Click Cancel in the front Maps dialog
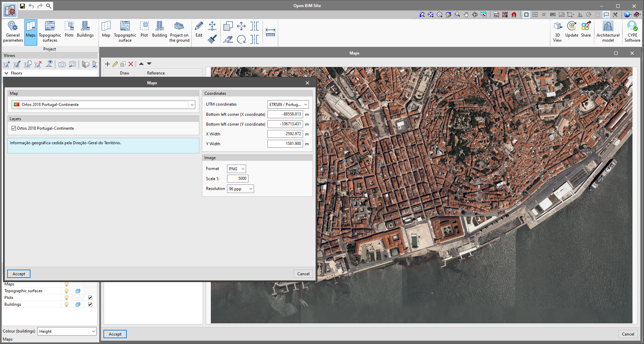This screenshot has width=644, height=344. [303, 274]
